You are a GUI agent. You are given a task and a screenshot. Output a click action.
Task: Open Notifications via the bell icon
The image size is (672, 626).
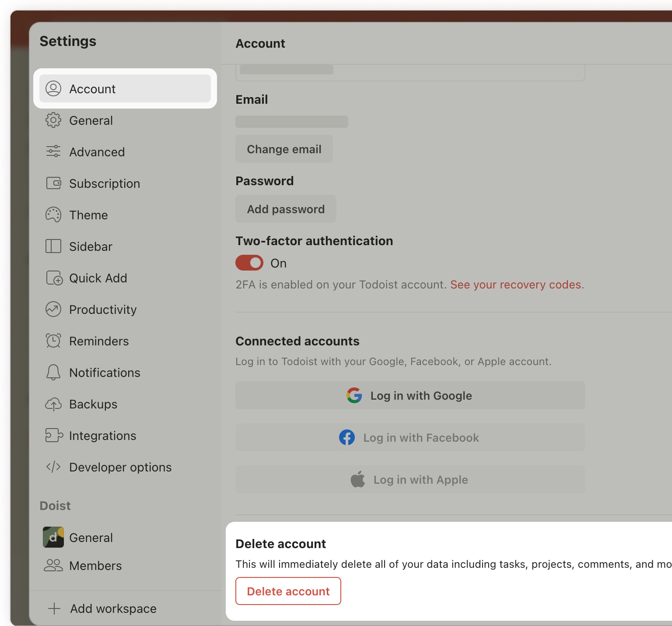coord(53,373)
